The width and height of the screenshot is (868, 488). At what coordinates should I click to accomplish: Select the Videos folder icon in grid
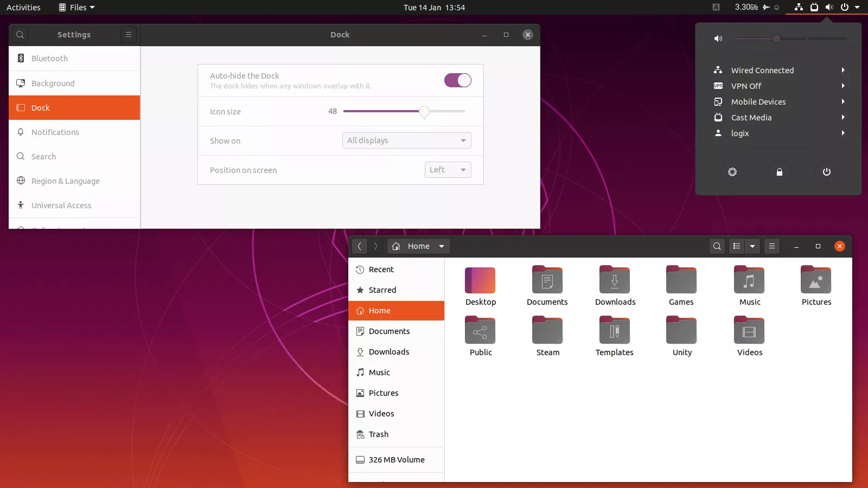click(x=749, y=330)
